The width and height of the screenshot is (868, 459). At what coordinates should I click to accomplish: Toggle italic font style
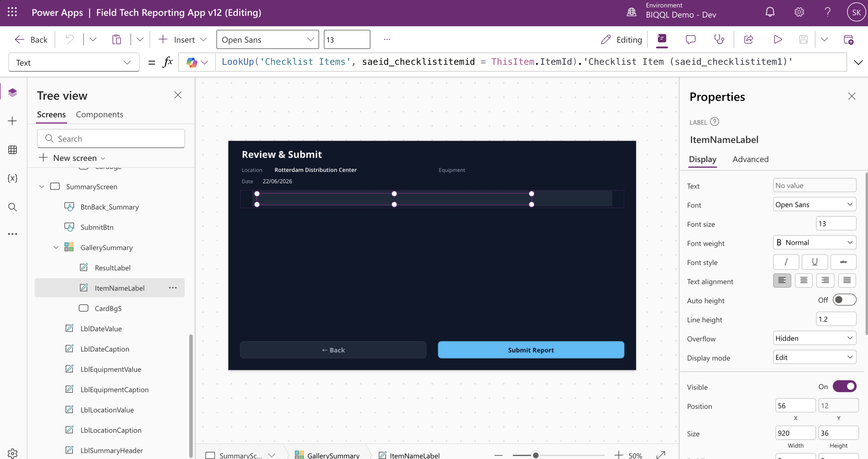click(x=786, y=262)
